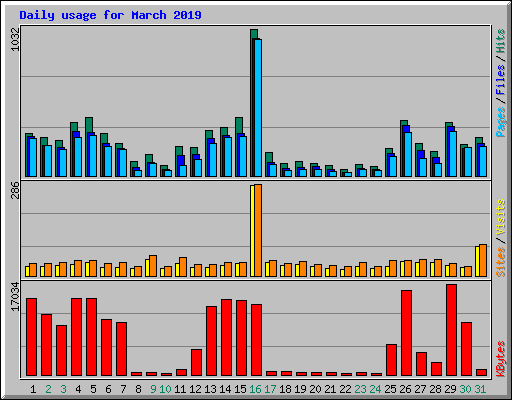Click day 1 on the x-axis
This screenshot has width=512, height=400.
33,389
